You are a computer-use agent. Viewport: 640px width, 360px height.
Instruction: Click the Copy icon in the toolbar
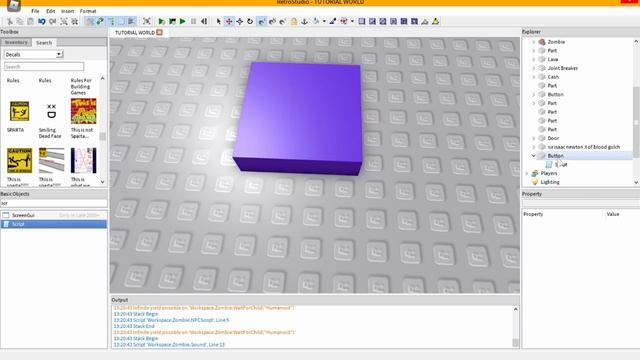coord(20,21)
